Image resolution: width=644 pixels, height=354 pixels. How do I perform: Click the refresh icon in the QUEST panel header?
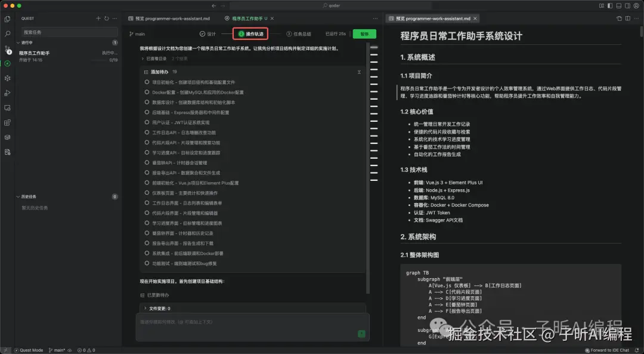pos(106,19)
